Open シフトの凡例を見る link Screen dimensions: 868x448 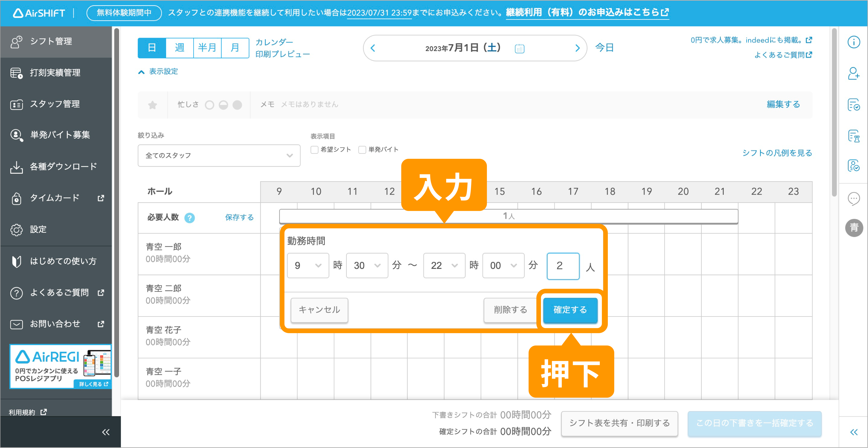click(x=777, y=153)
